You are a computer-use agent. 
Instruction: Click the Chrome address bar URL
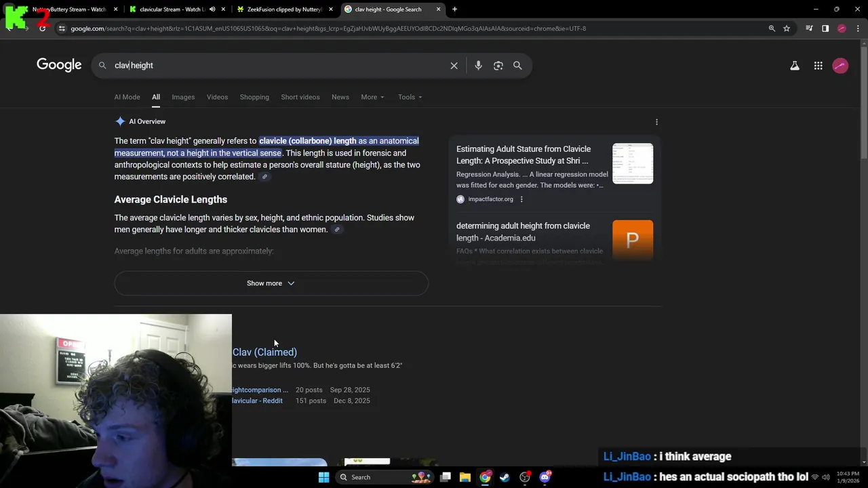pos(328,28)
